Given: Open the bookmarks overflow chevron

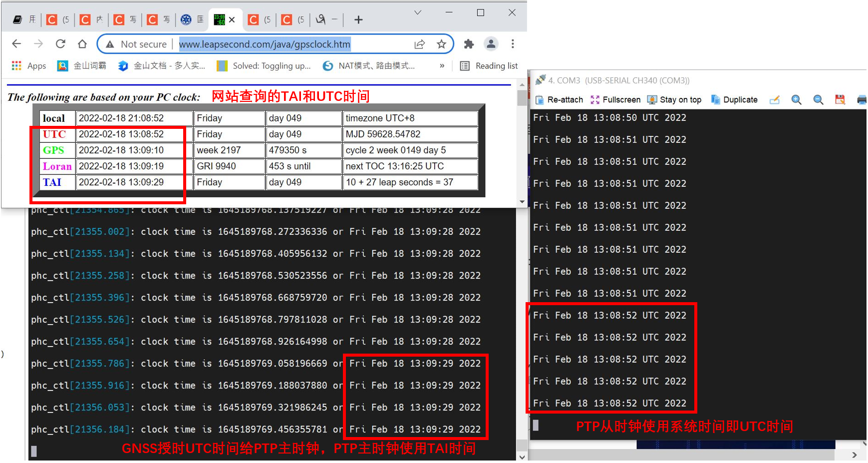Looking at the screenshot, I should tap(442, 65).
